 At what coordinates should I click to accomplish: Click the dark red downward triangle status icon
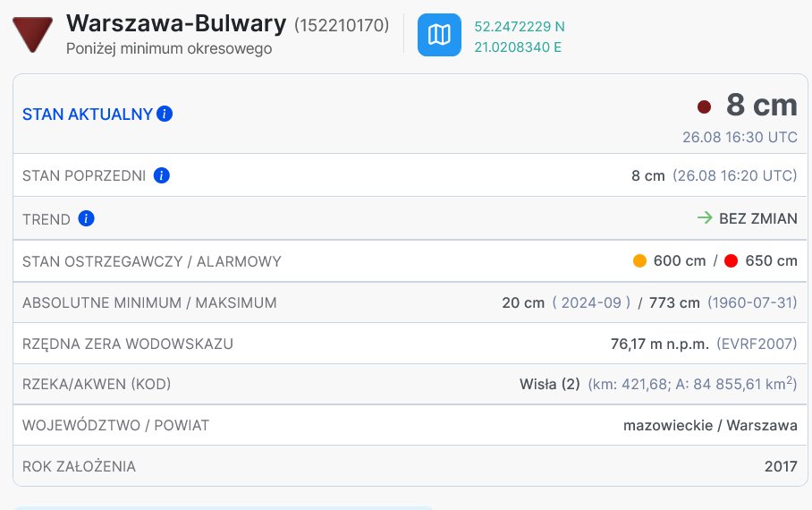pyautogui.click(x=32, y=34)
